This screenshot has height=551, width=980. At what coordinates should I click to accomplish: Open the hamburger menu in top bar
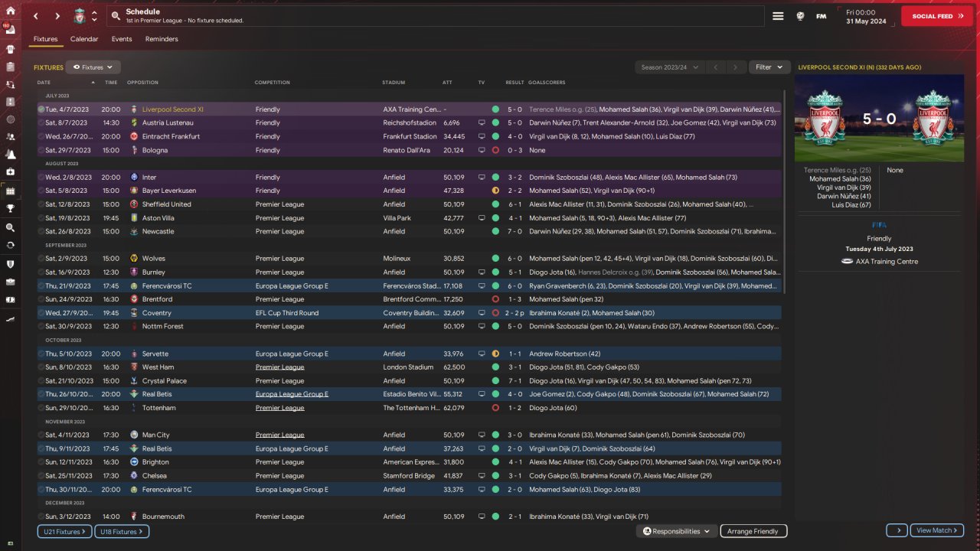(x=778, y=16)
